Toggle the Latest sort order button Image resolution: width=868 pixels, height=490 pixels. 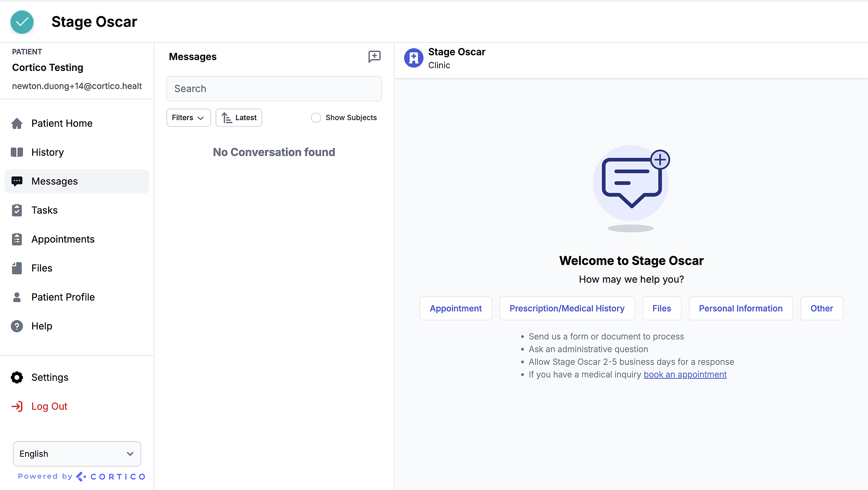pyautogui.click(x=239, y=118)
